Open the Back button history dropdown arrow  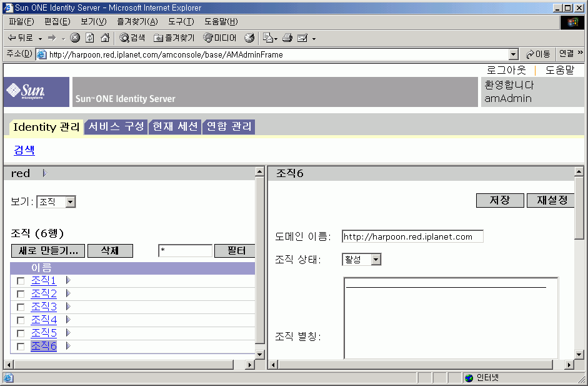(40, 38)
